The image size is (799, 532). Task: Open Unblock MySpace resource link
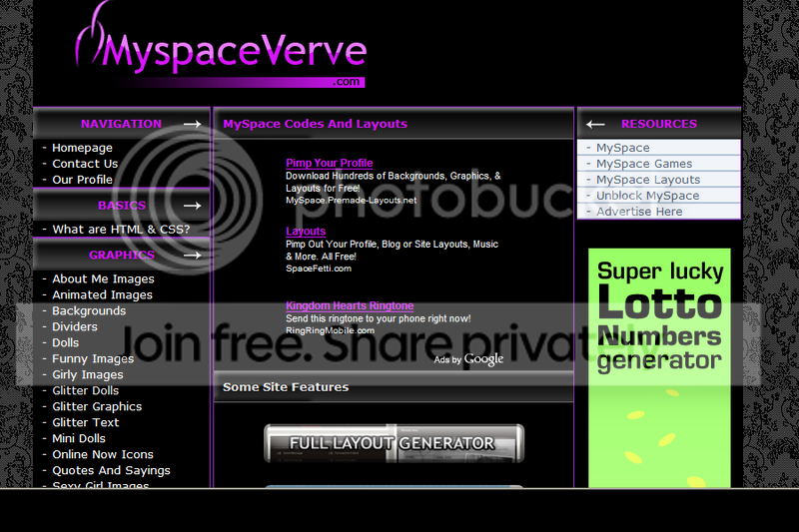[x=647, y=196]
